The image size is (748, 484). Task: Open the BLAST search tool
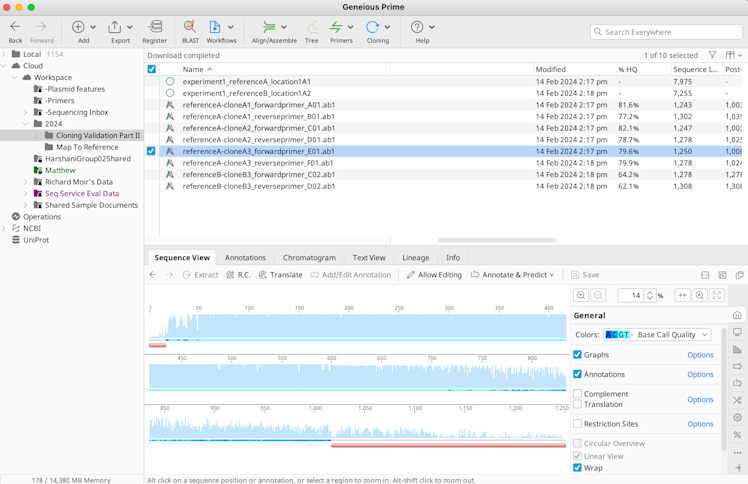(189, 28)
